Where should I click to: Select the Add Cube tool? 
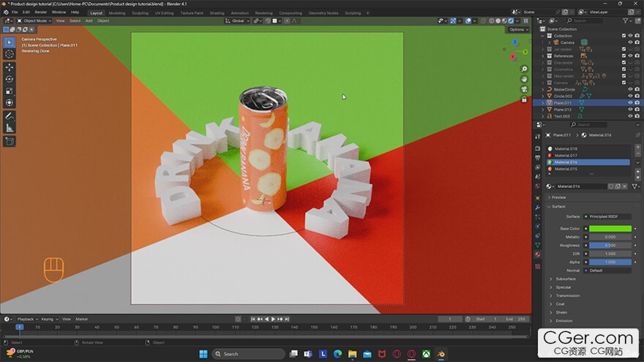click(x=10, y=142)
